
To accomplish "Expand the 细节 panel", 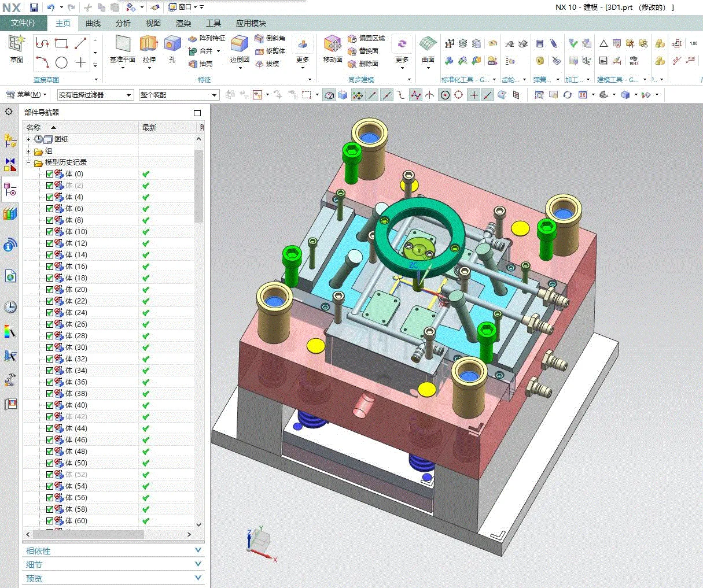I will [113, 564].
